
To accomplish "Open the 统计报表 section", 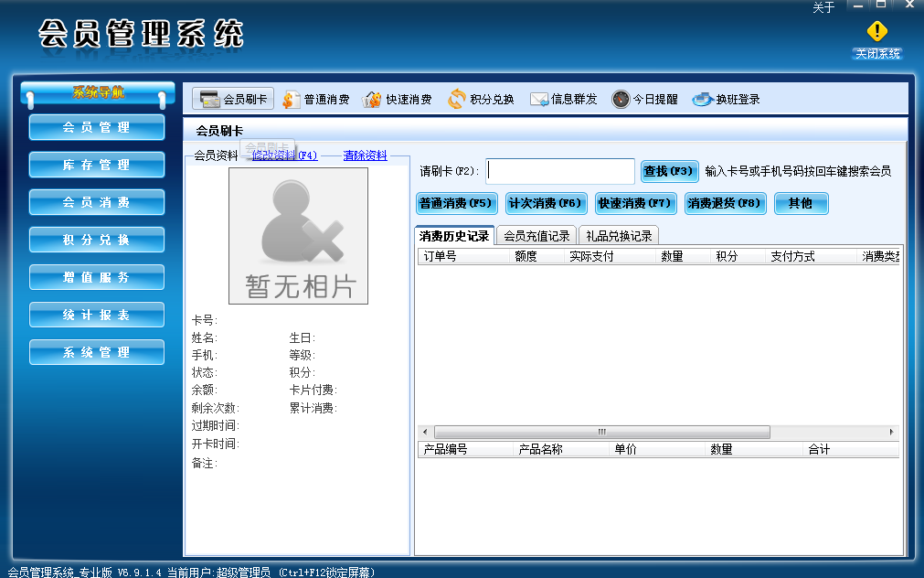I will (96, 314).
